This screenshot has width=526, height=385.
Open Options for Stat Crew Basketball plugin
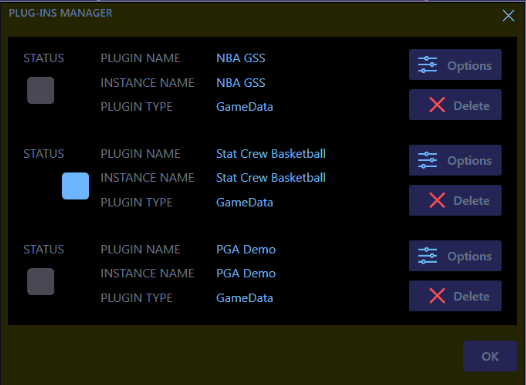click(455, 160)
